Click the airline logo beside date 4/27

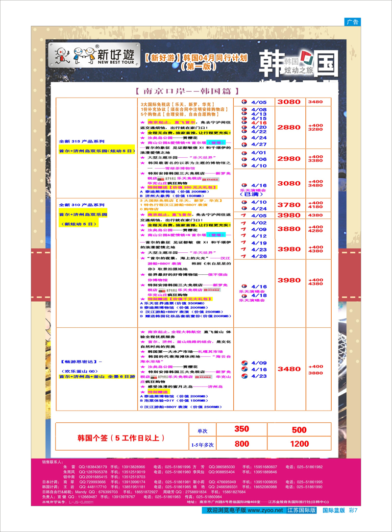pos(244,145)
